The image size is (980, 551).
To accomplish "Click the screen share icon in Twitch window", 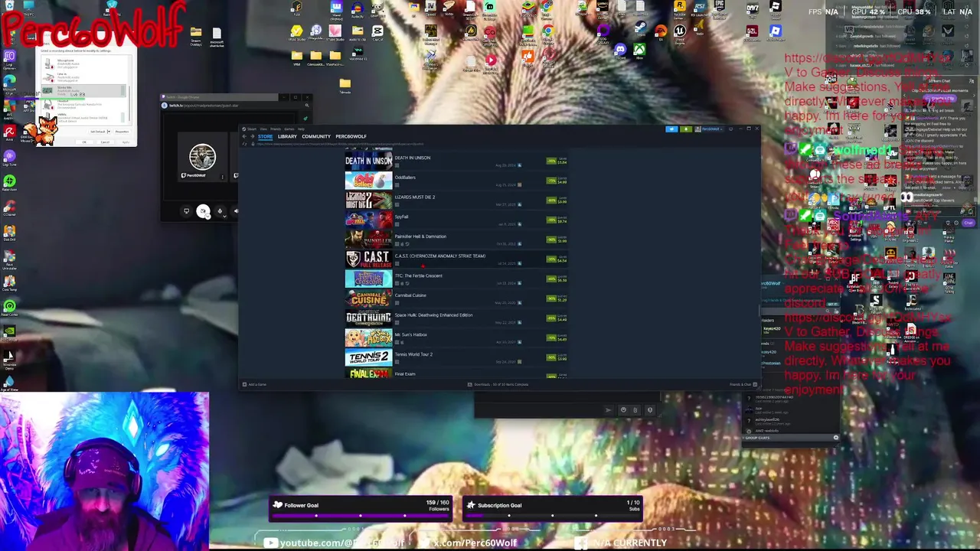I will click(186, 211).
